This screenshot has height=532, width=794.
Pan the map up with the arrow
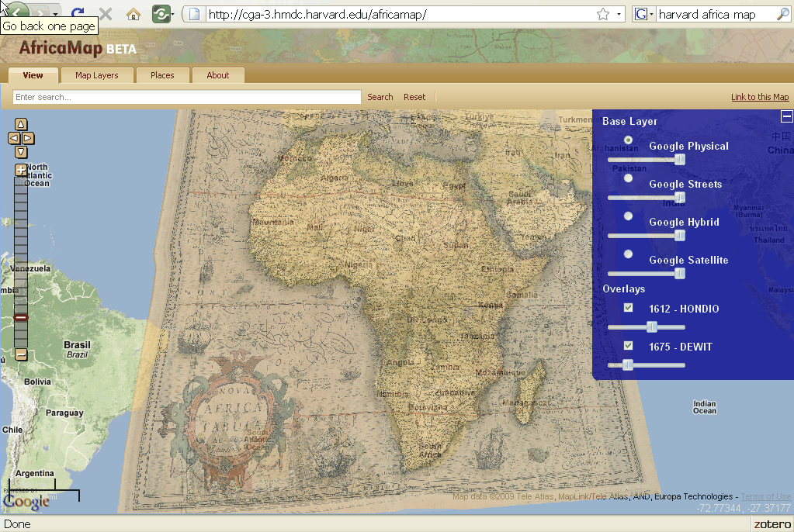[21, 124]
